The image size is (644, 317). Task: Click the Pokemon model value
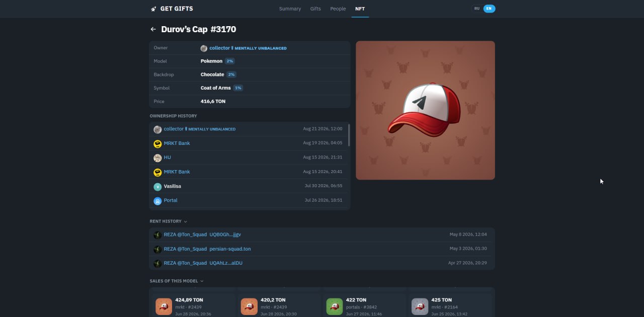(x=211, y=61)
